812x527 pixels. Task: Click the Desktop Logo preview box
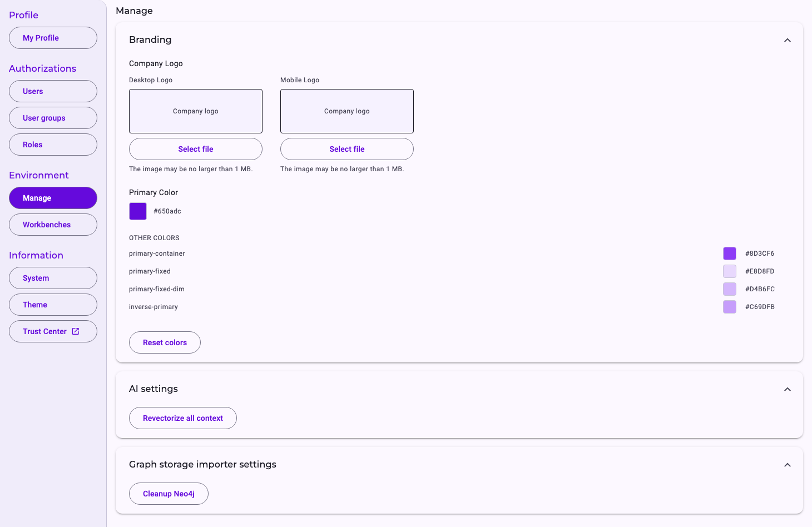pos(196,111)
